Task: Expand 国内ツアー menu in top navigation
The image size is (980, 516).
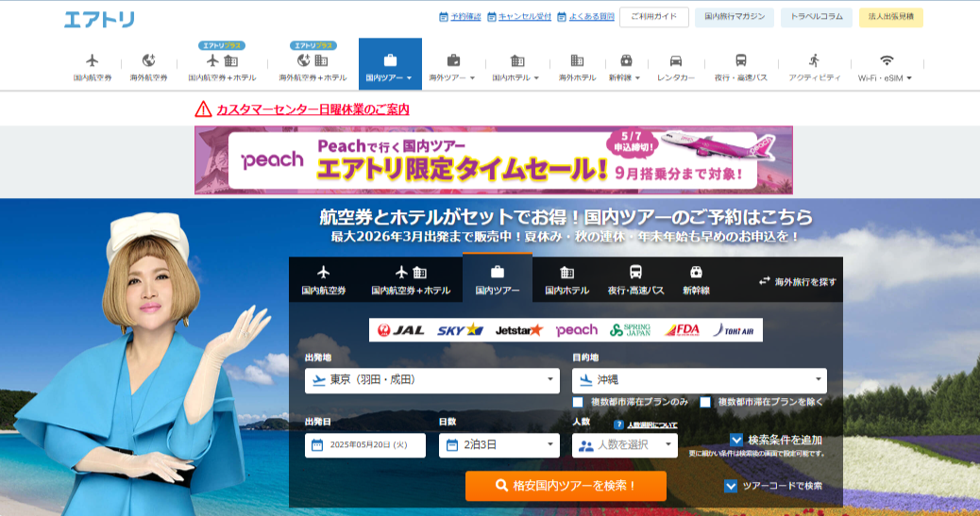Action: 390,64
